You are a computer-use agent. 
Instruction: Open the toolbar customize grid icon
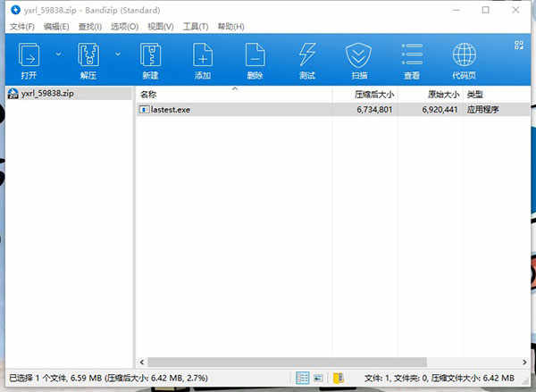tap(519, 46)
